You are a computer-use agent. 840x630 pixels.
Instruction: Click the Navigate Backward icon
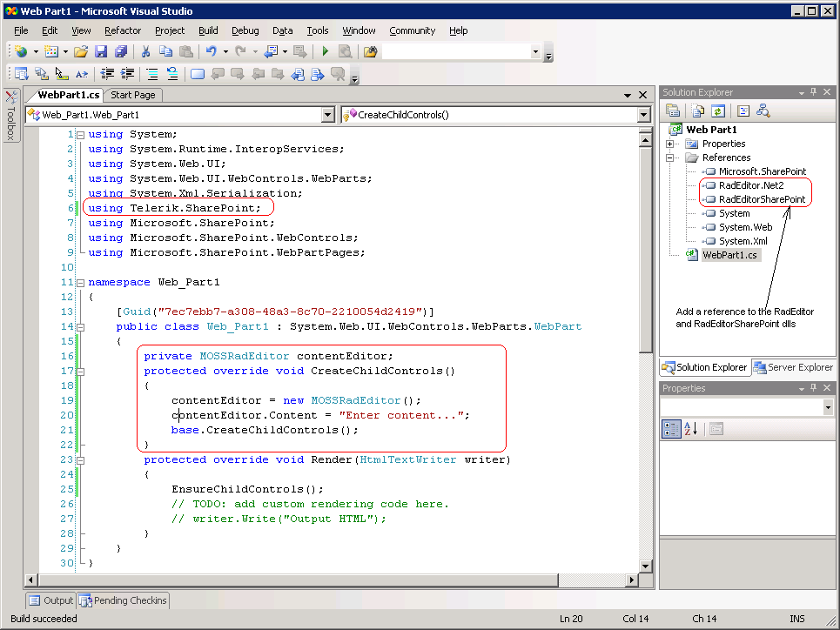[x=272, y=51]
